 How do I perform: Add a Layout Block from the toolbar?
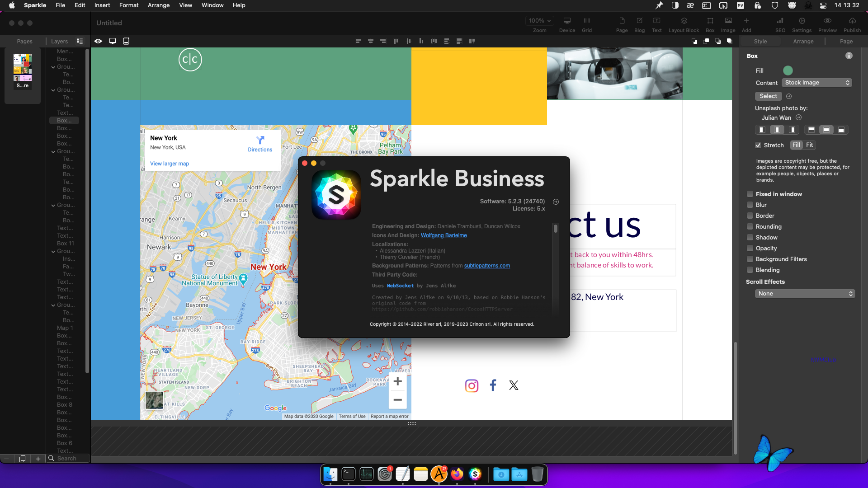point(684,24)
